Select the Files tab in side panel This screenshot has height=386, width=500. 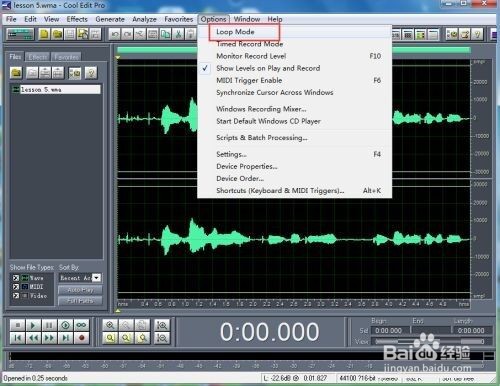15,57
